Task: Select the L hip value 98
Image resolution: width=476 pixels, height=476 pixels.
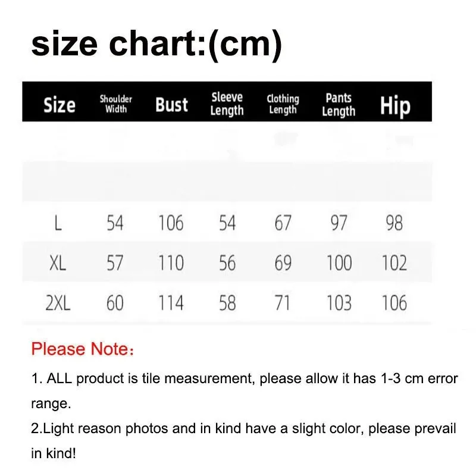Action: [394, 223]
